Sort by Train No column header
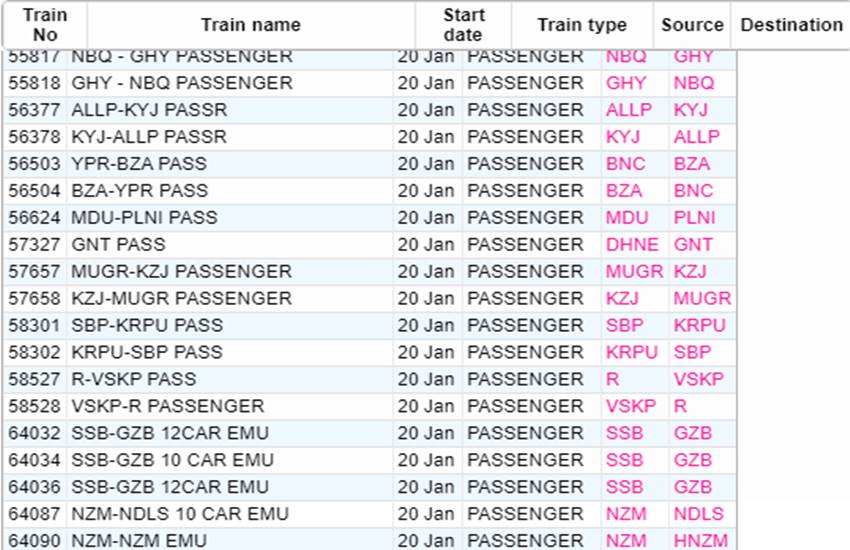 click(45, 25)
